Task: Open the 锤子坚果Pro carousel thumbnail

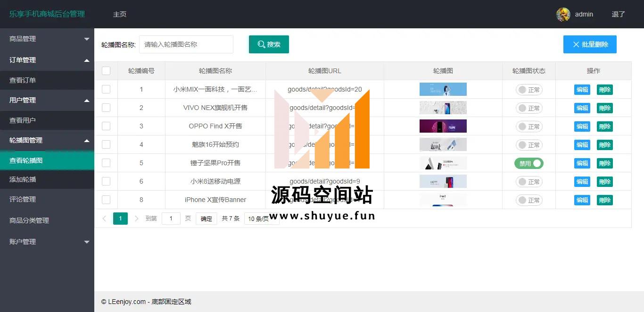Action: click(443, 163)
